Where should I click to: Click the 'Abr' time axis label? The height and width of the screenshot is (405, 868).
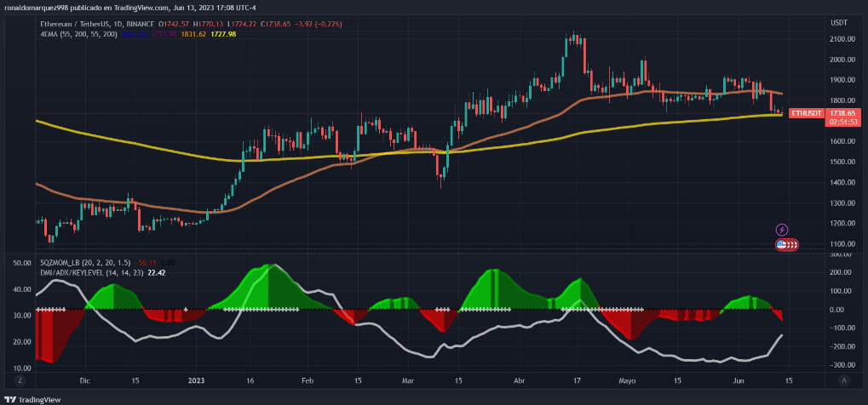pos(520,380)
